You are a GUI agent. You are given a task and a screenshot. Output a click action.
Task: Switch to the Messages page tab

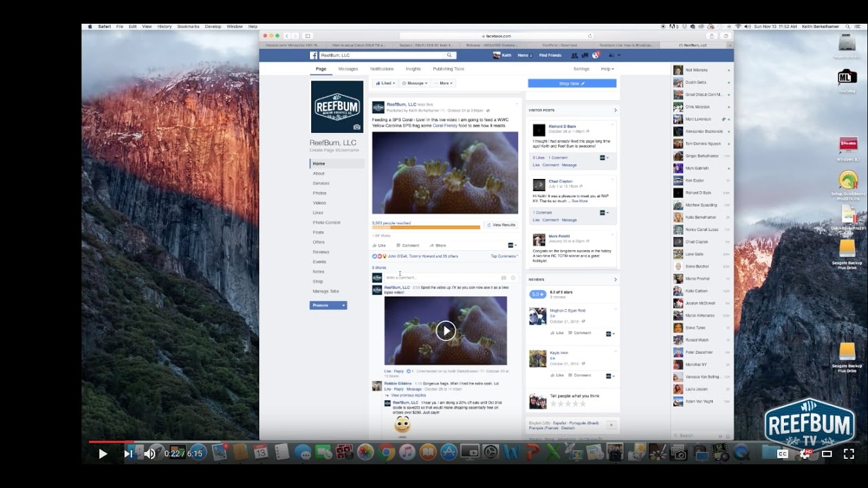click(348, 68)
